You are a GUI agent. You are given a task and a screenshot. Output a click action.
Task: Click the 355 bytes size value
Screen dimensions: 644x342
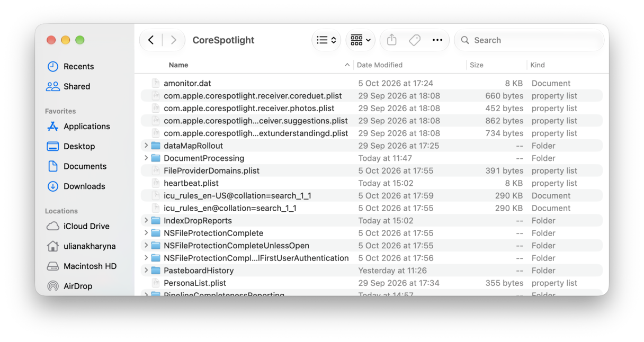pyautogui.click(x=504, y=283)
